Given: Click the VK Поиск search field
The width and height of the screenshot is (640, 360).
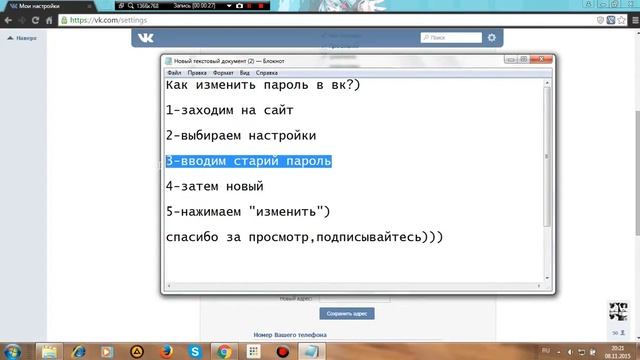Looking at the screenshot, I should [x=451, y=38].
